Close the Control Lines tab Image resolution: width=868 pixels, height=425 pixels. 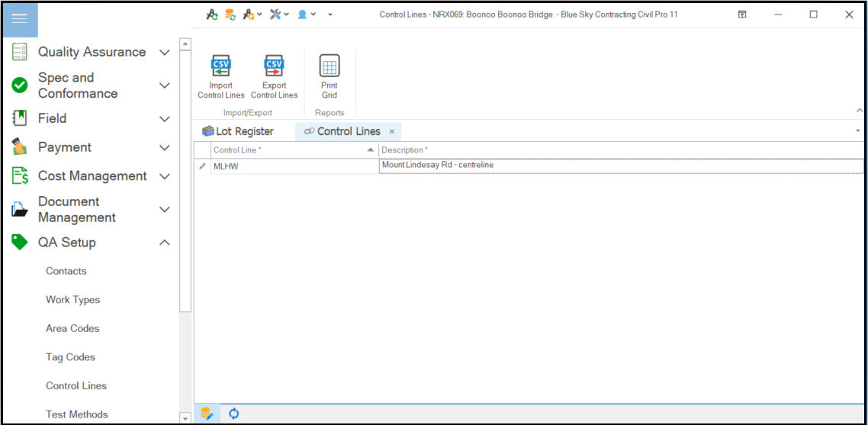pos(392,131)
